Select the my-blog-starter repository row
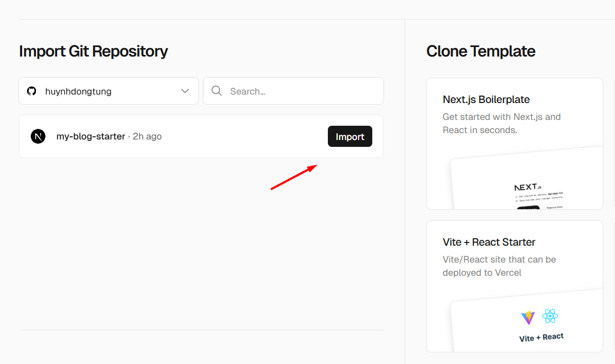The image size is (615, 364). 201,136
